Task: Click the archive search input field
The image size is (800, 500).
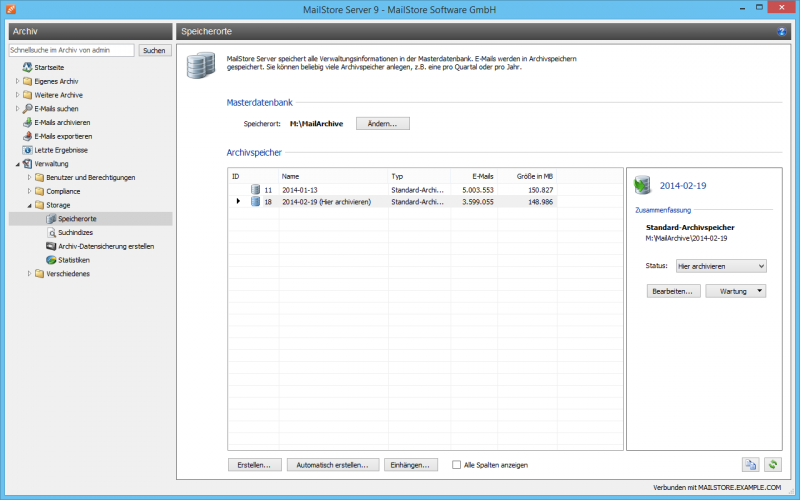Action: [x=71, y=50]
